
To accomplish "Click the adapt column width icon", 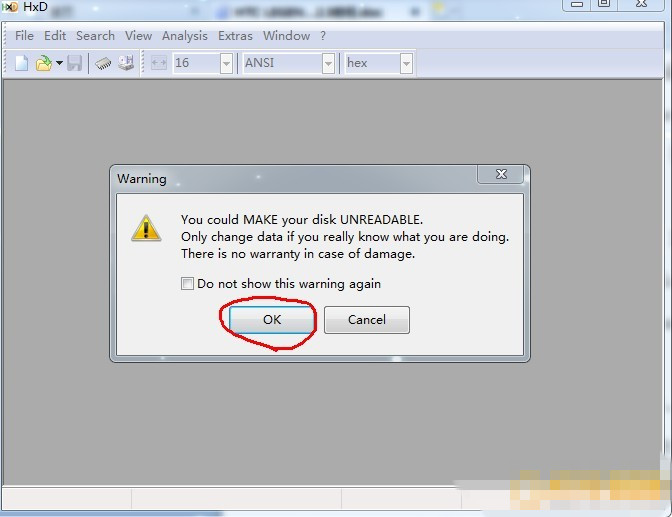I will 159,63.
